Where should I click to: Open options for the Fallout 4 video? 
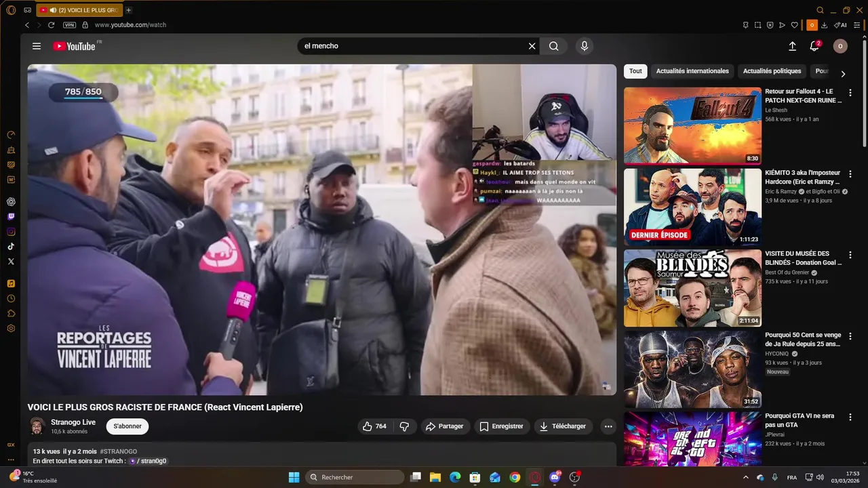850,93
